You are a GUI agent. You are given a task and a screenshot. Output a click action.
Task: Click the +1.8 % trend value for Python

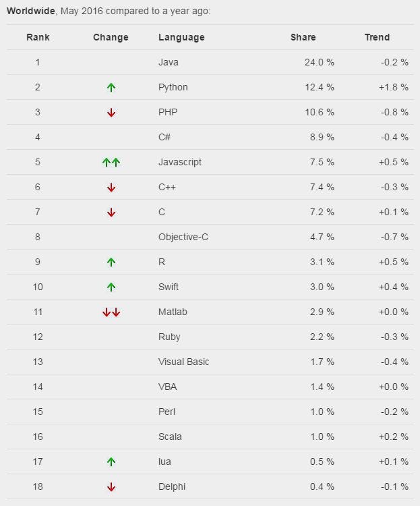394,87
